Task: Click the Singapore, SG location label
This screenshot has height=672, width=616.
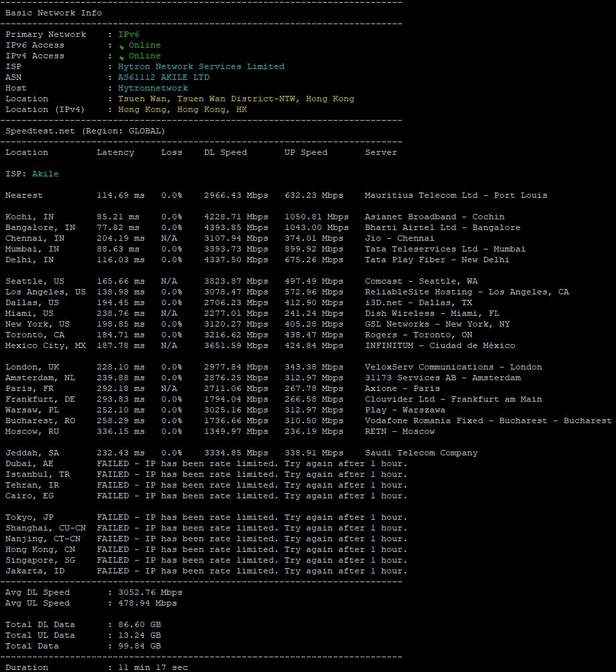Action: [40, 559]
